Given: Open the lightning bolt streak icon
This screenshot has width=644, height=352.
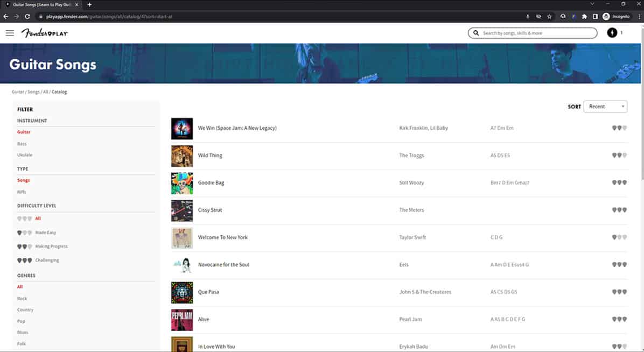Looking at the screenshot, I should click(x=612, y=33).
